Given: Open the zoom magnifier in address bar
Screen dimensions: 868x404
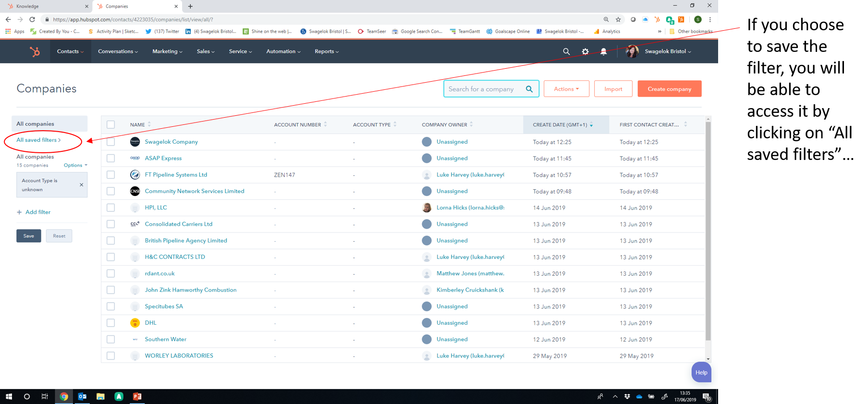Looking at the screenshot, I should click(x=606, y=20).
